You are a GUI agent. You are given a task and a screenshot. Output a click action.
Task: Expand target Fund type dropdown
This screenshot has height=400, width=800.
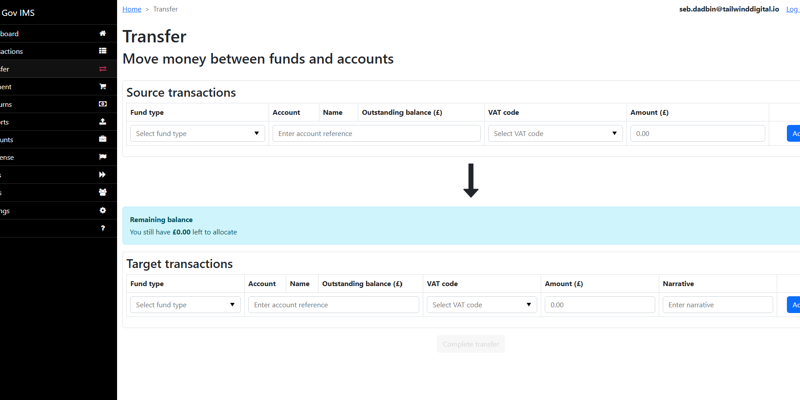185,305
